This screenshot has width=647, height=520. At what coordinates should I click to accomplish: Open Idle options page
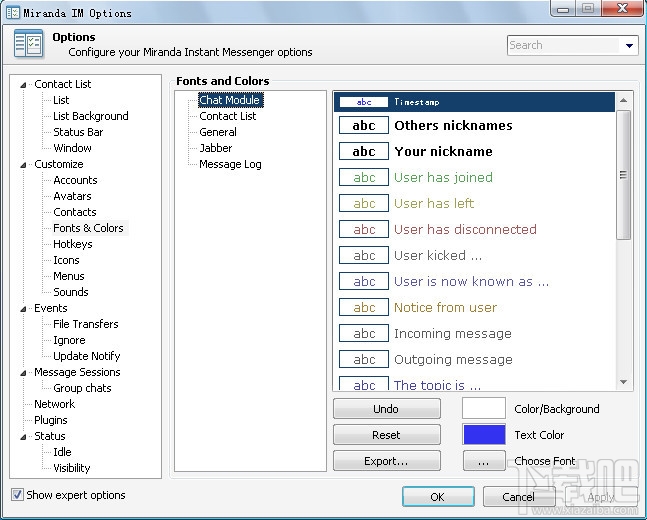pyautogui.click(x=62, y=452)
